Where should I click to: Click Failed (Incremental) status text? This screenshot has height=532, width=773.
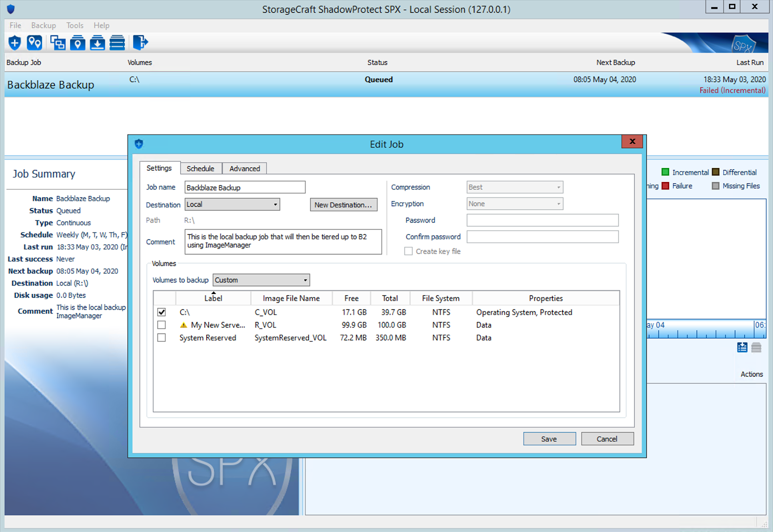732,90
